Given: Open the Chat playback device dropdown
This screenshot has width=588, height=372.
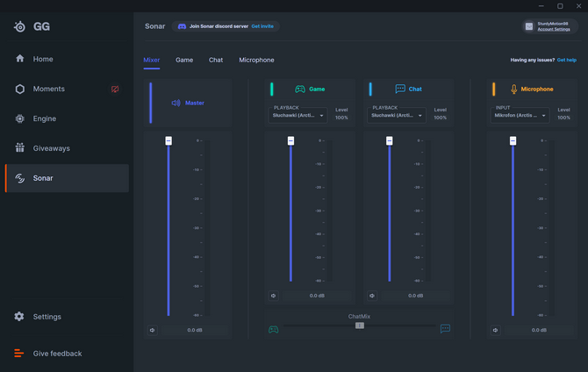Looking at the screenshot, I should pyautogui.click(x=397, y=115).
